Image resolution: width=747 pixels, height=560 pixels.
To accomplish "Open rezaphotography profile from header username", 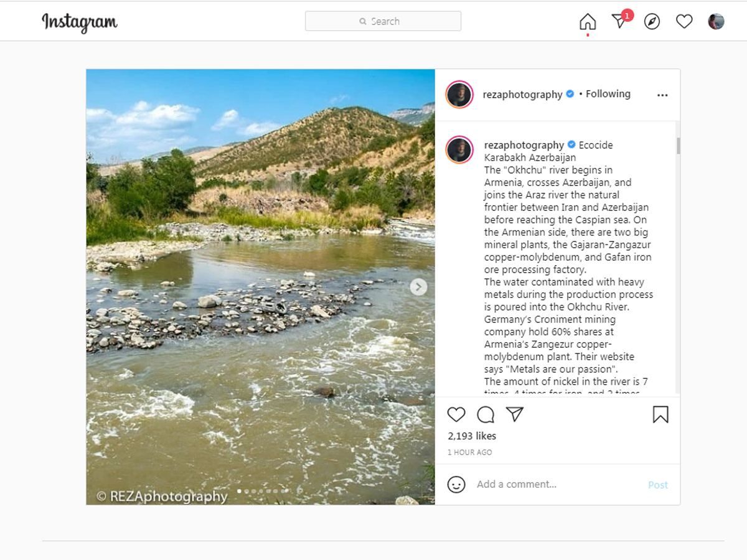I will point(522,95).
